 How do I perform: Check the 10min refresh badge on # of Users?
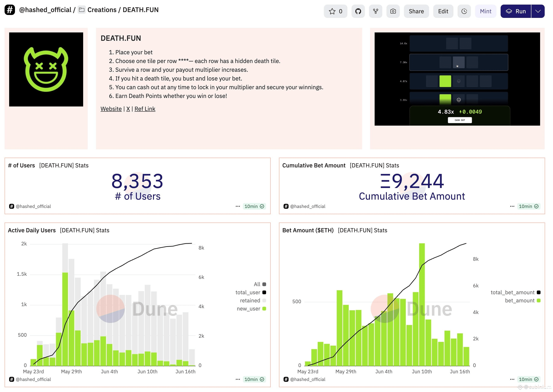254,206
